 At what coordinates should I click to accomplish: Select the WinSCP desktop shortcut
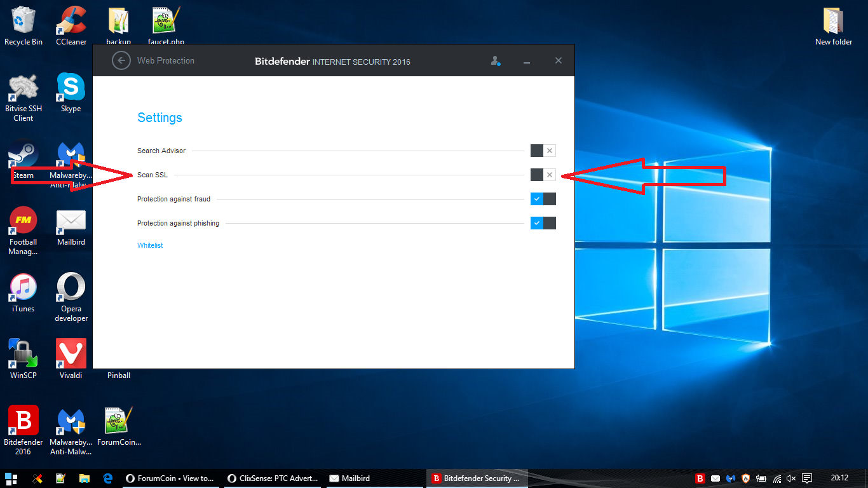(24, 360)
